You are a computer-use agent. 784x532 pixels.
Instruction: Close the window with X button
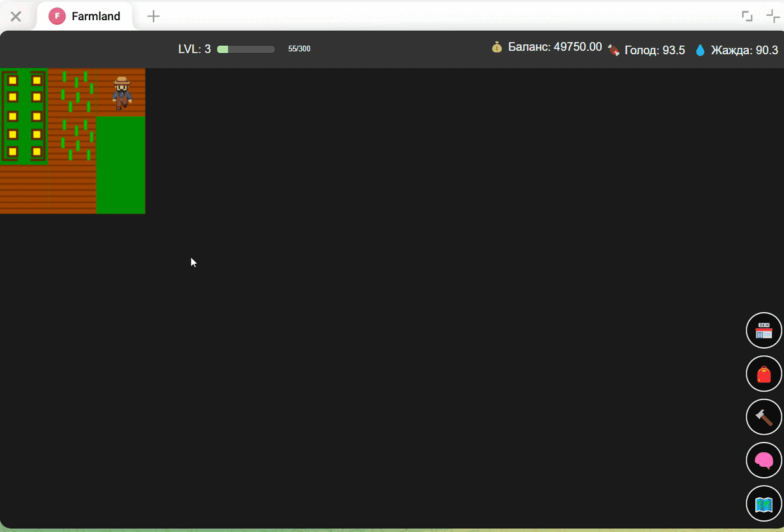[16, 16]
